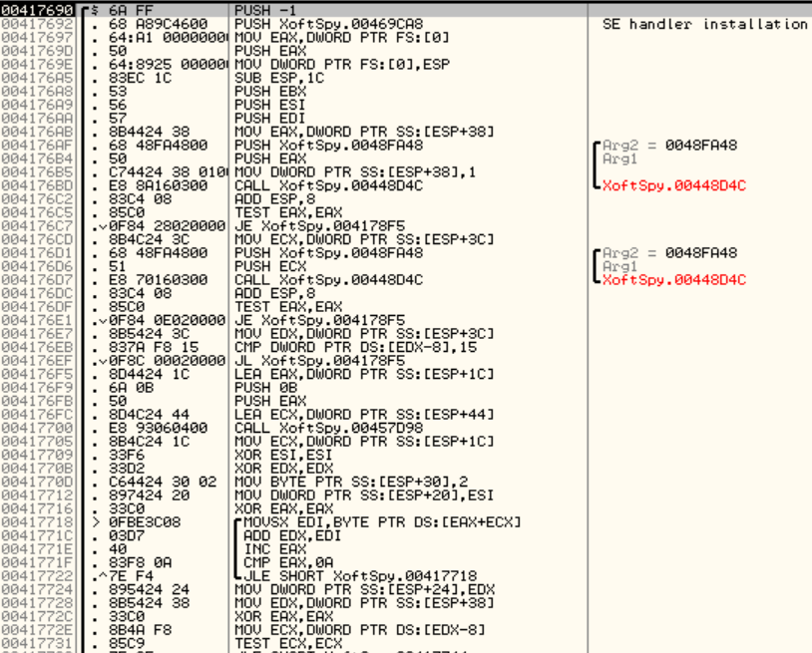The image size is (812, 653).
Task: Select CMP DWORD PTR DS:[EDX-8],15 instruction
Action: [355, 347]
